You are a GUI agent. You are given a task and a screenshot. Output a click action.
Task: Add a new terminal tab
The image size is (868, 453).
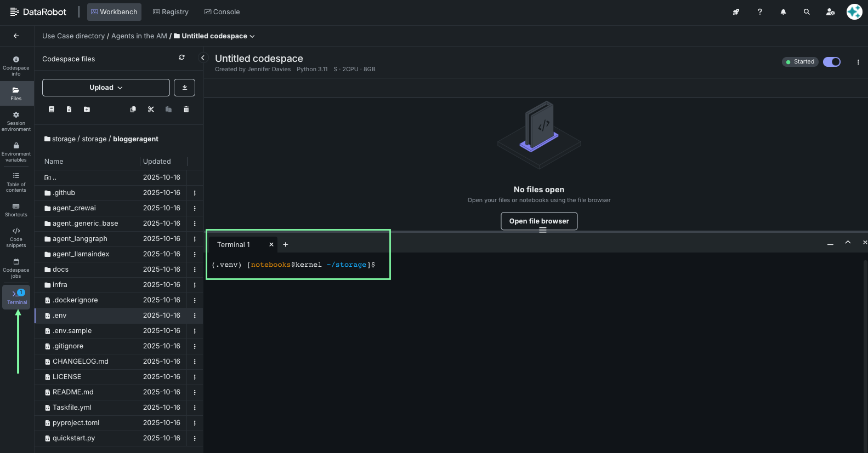(x=286, y=245)
